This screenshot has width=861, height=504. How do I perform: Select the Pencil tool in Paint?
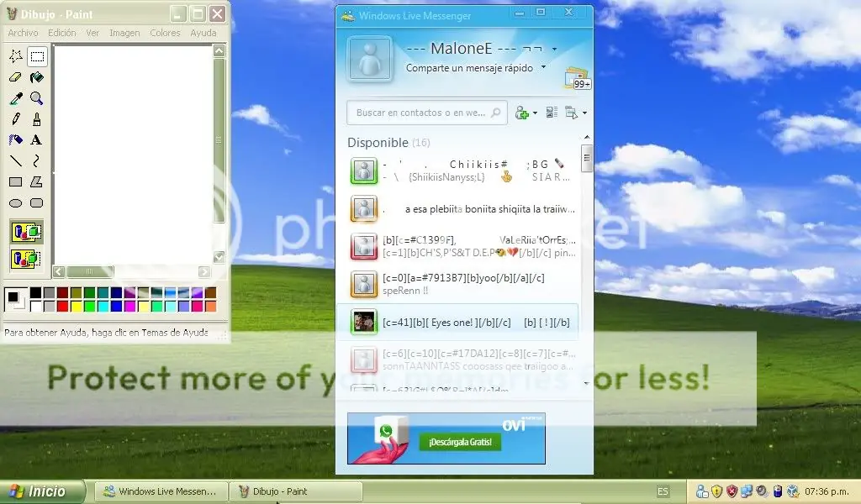(x=15, y=119)
